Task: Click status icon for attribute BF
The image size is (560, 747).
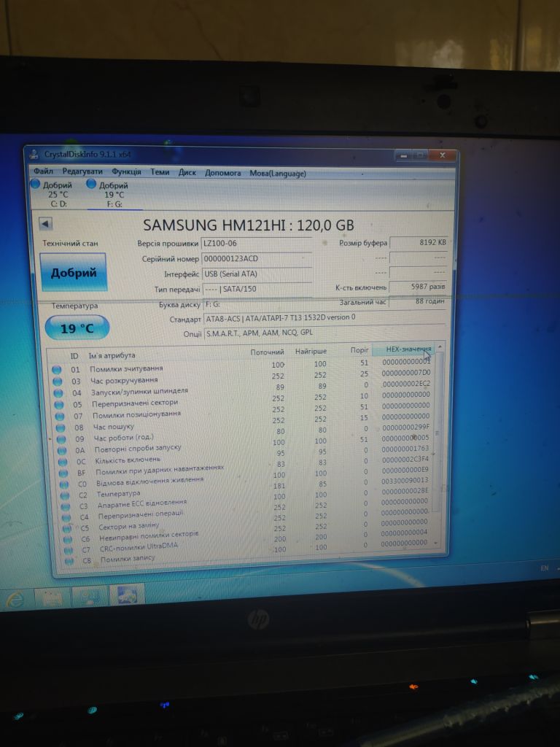Action: click(x=64, y=473)
